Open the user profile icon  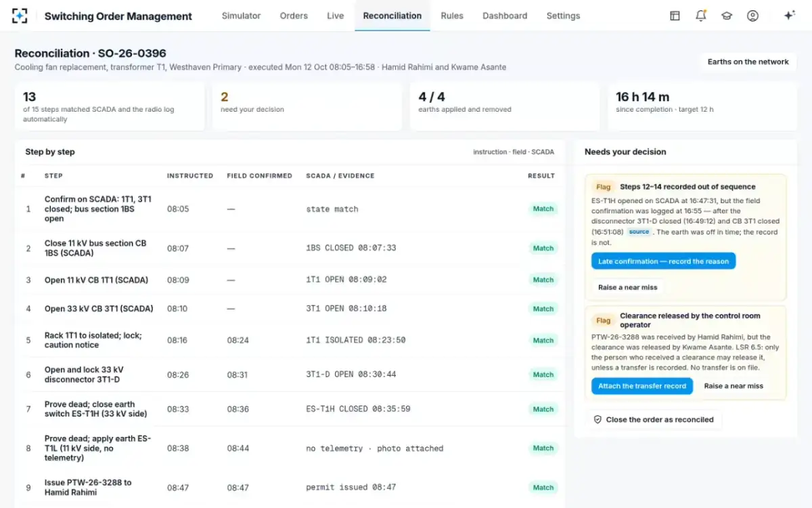pos(752,16)
